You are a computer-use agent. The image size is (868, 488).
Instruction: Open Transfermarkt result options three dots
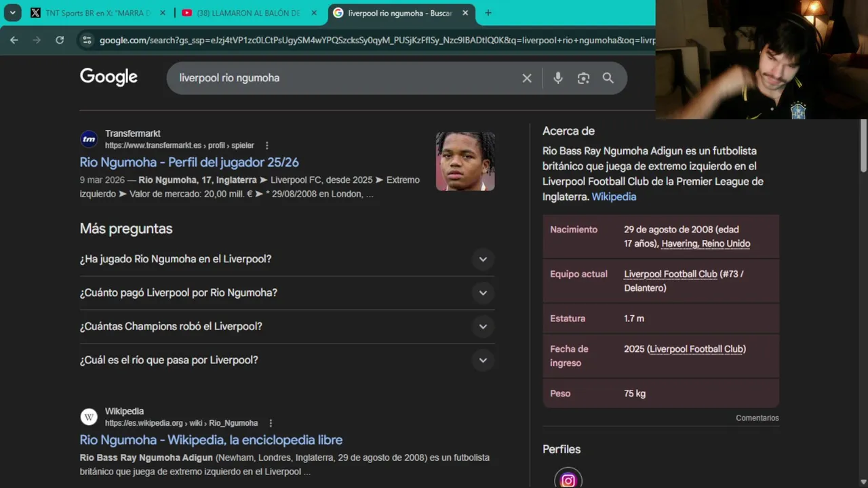267,146
